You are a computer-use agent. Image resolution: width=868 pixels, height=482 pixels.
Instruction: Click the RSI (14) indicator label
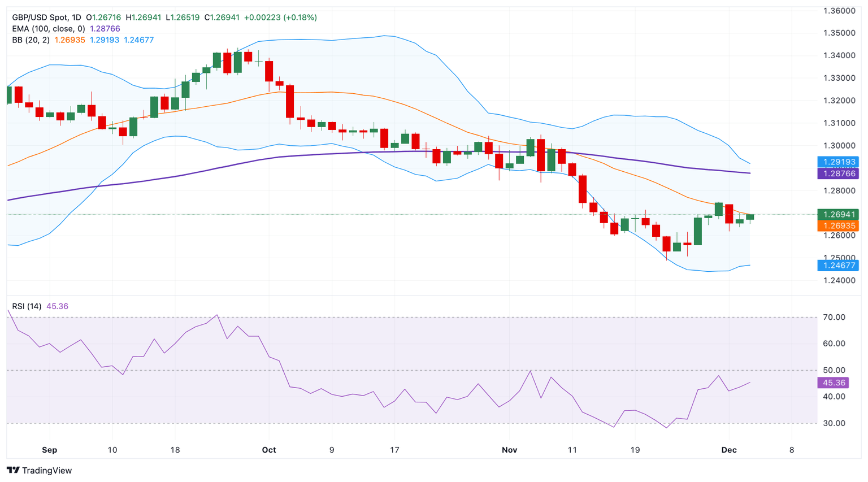click(27, 306)
